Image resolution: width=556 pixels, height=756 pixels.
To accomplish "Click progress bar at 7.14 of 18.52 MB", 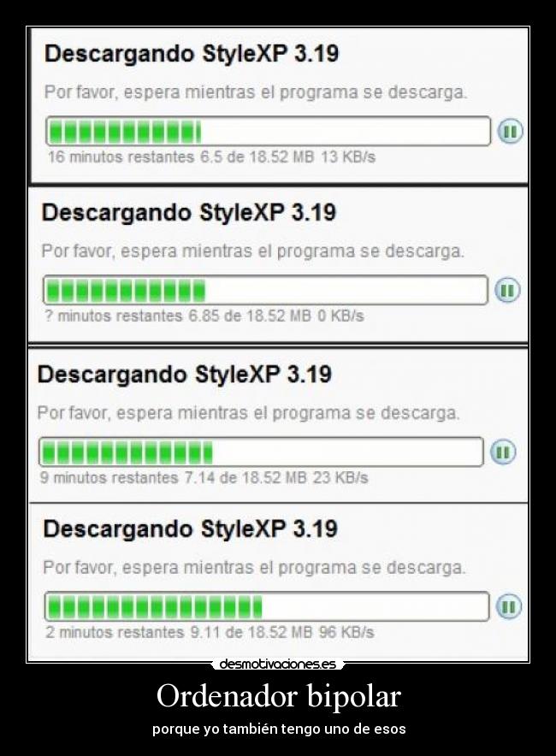I will (261, 452).
